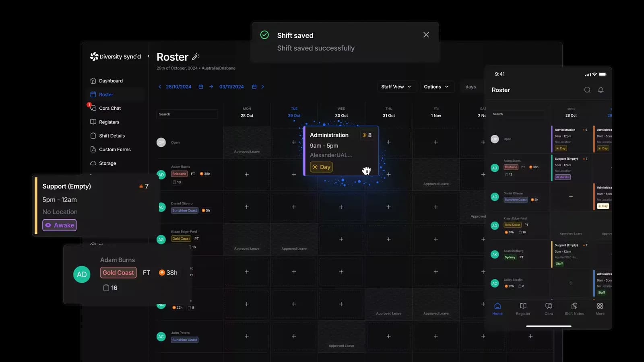Add a shift for Daniel Olivero on Wed 30 Oct

(341, 207)
